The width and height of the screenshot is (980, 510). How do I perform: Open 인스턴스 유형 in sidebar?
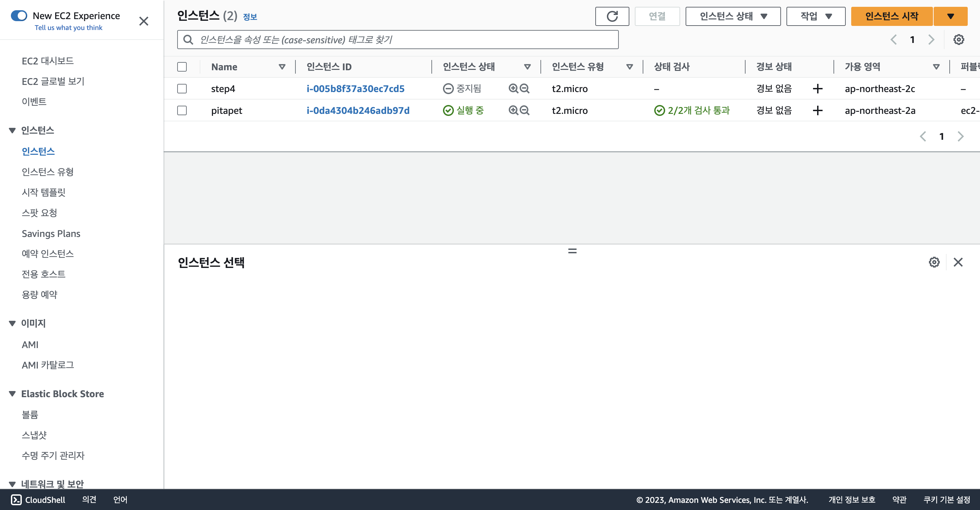point(48,172)
